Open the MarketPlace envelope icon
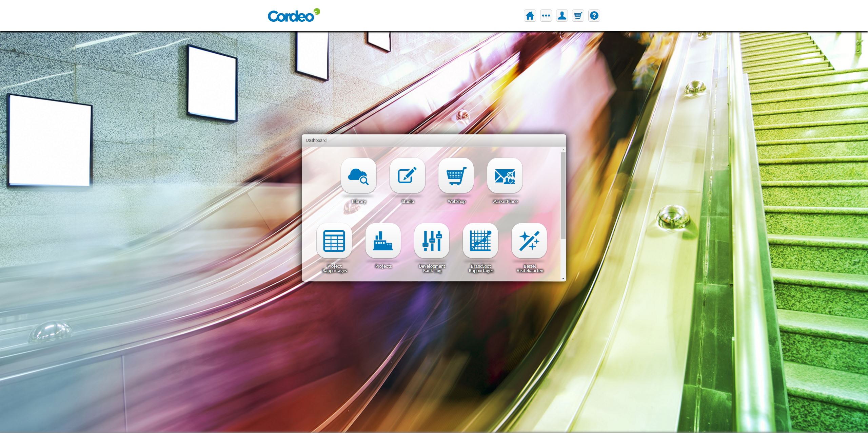868x433 pixels. 505,175
